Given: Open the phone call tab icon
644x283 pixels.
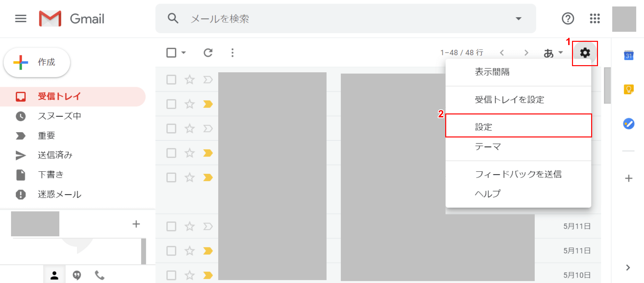Looking at the screenshot, I should click(x=100, y=275).
